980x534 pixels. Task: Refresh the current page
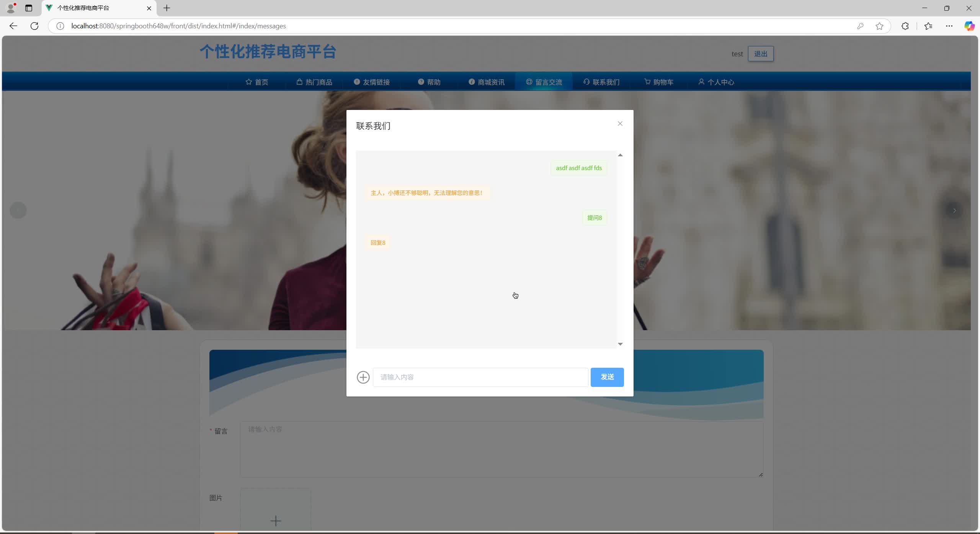pos(34,26)
